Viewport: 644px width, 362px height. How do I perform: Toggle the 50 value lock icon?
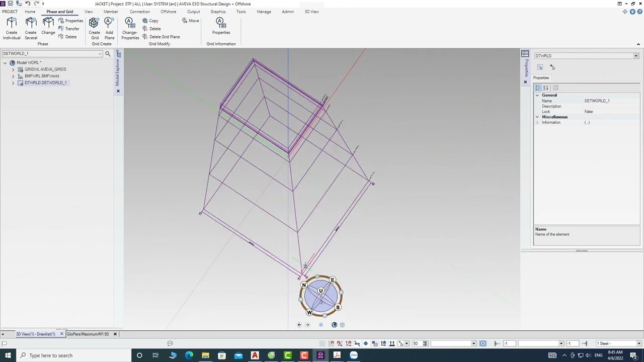pyautogui.click(x=425, y=343)
